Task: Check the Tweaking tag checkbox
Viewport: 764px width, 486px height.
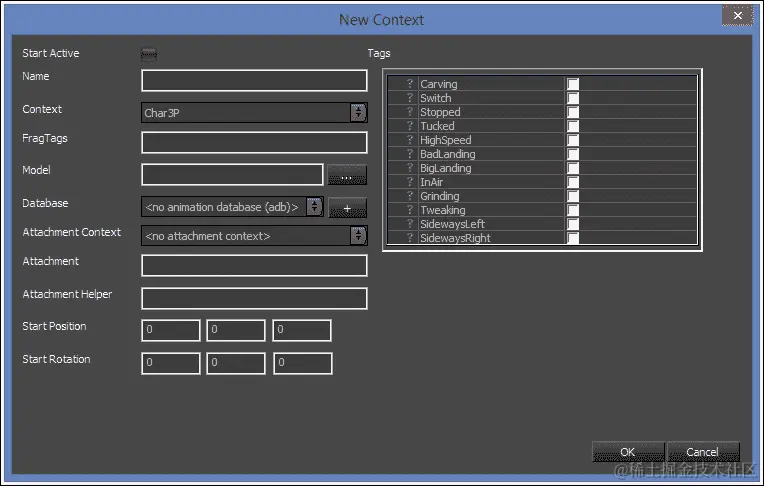Action: 573,210
